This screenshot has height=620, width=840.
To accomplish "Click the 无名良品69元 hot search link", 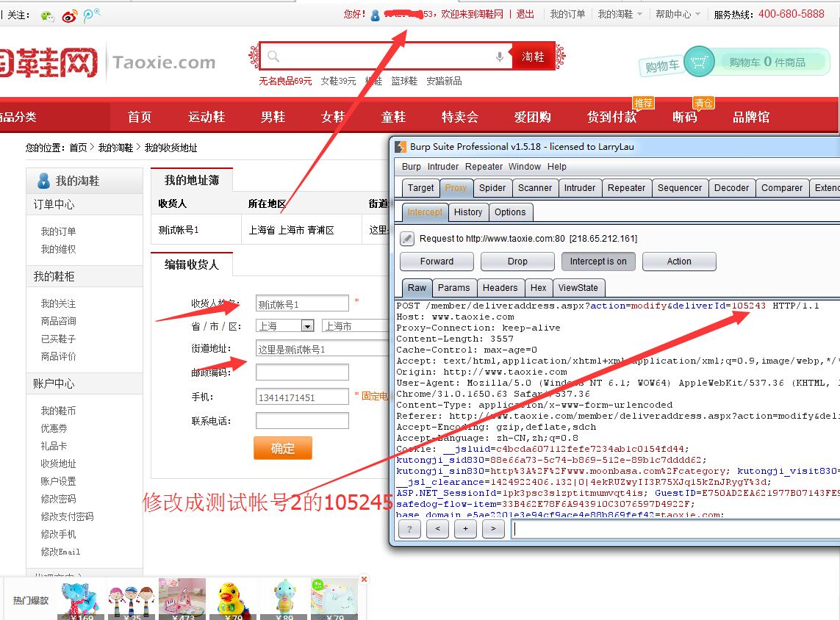I will (285, 81).
